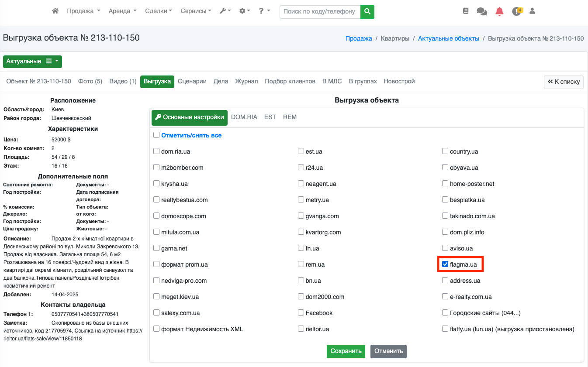Expand the gear settings dropdown
The width and height of the screenshot is (588, 367).
[x=245, y=11]
